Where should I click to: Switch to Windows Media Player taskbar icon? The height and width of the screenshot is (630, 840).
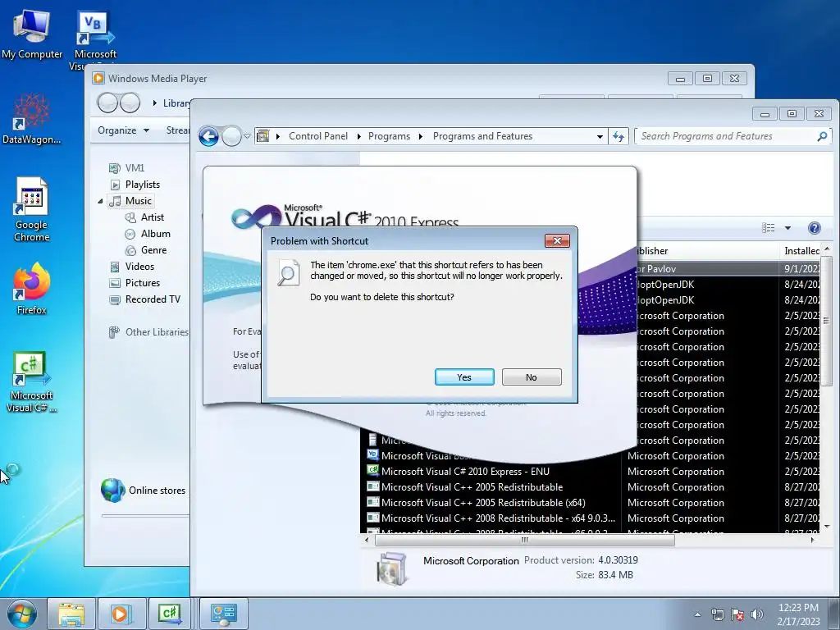121,614
